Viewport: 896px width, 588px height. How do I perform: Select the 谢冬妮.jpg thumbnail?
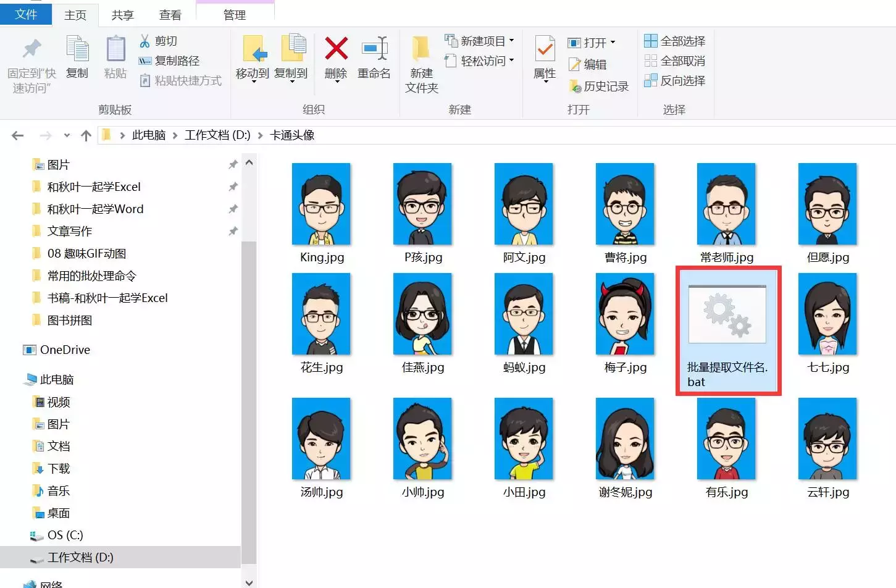point(625,439)
